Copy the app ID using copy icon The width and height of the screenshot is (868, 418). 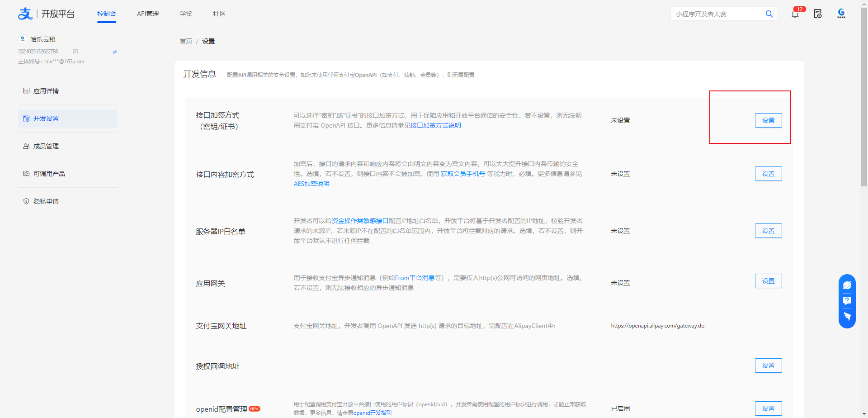[75, 52]
